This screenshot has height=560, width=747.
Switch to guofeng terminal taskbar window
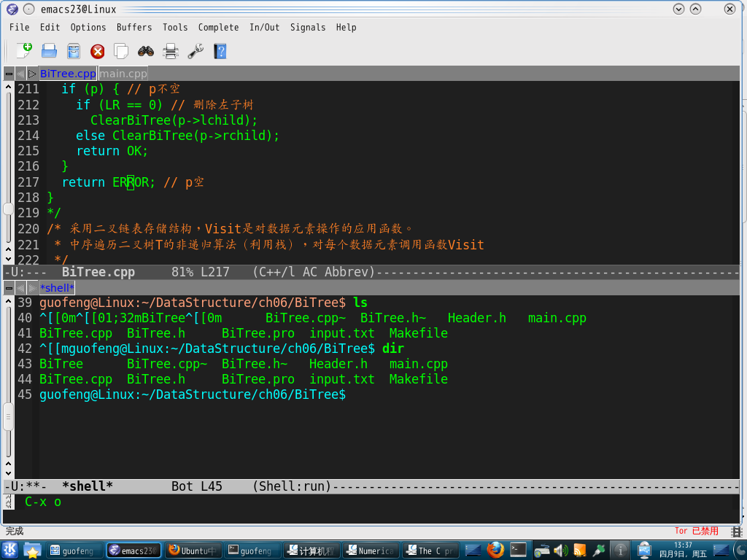point(252,551)
